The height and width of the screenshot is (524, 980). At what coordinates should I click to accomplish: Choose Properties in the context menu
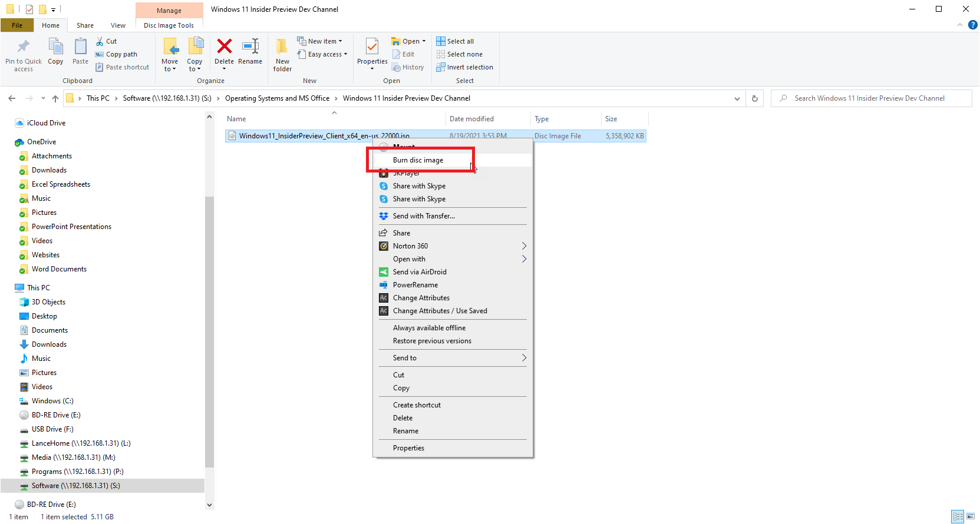click(x=453, y=448)
